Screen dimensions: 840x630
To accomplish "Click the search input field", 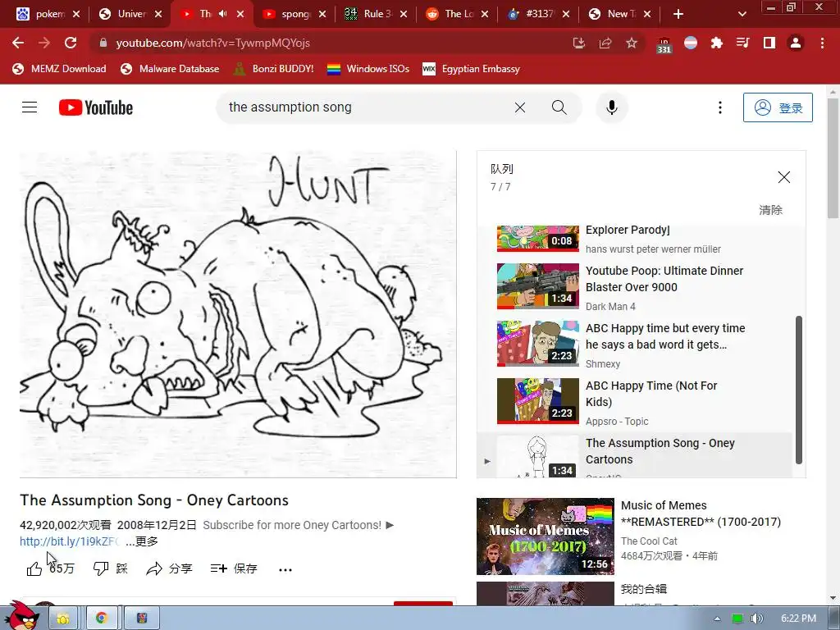I will (x=364, y=107).
